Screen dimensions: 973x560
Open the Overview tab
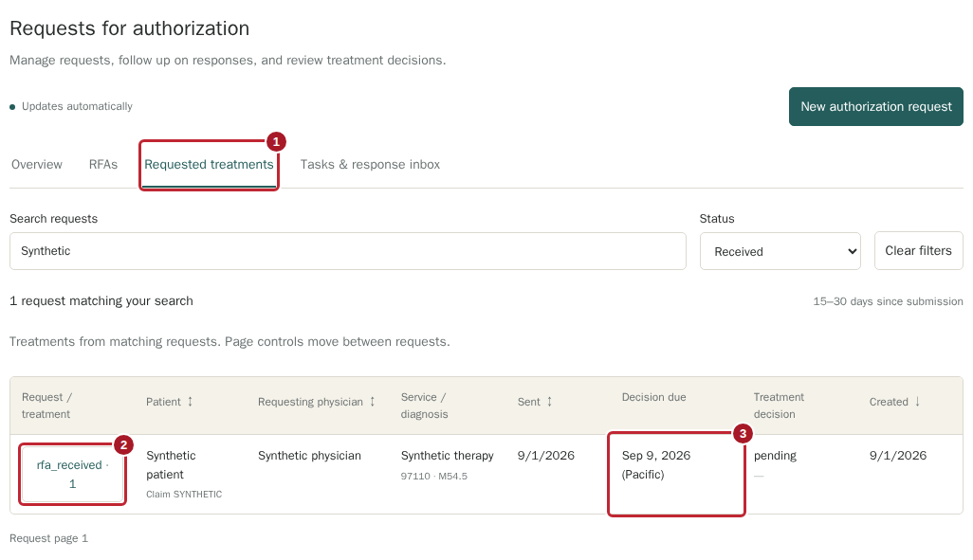[37, 164]
